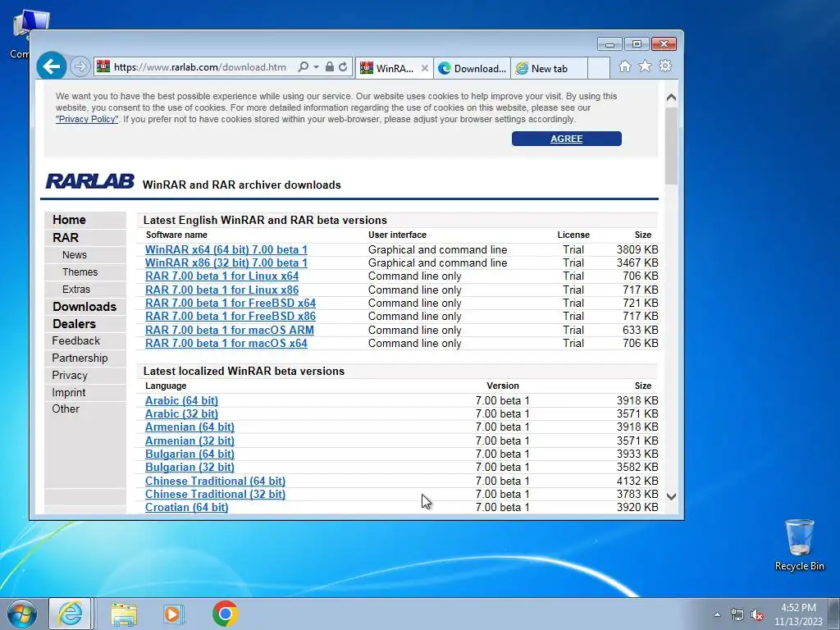Open a blank new tab button
Screen dimensions: 840x630
(x=598, y=68)
